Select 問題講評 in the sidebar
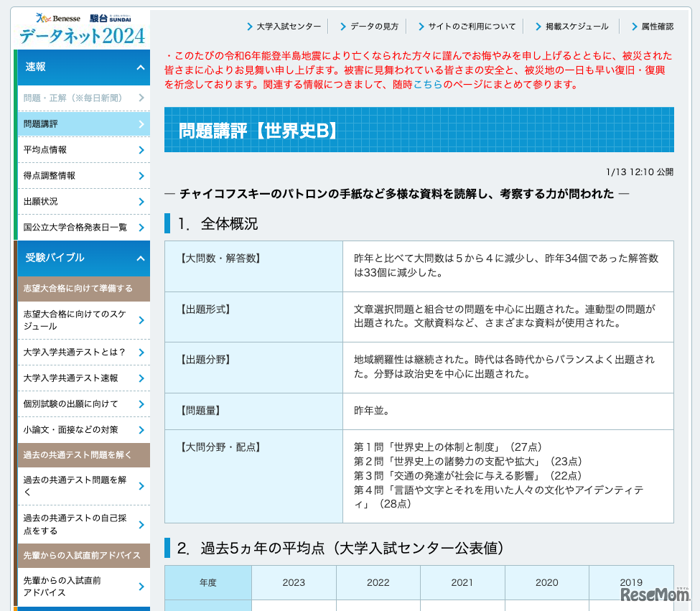 pyautogui.click(x=41, y=124)
